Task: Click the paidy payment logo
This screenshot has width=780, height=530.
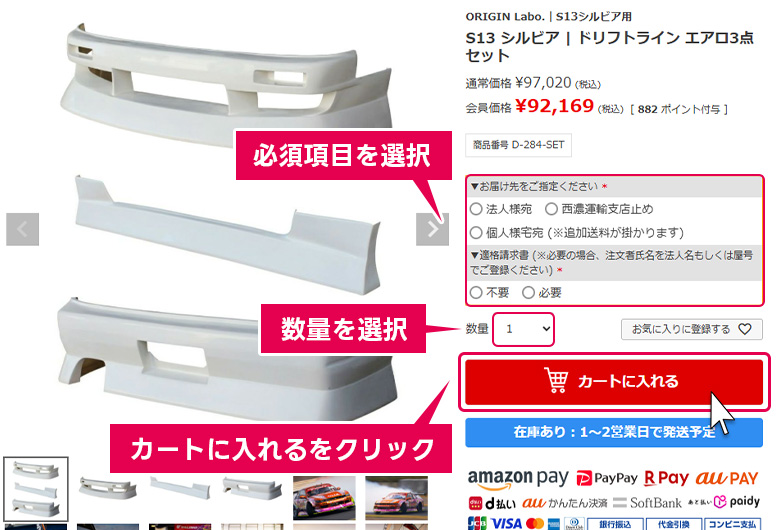Action: (x=736, y=502)
